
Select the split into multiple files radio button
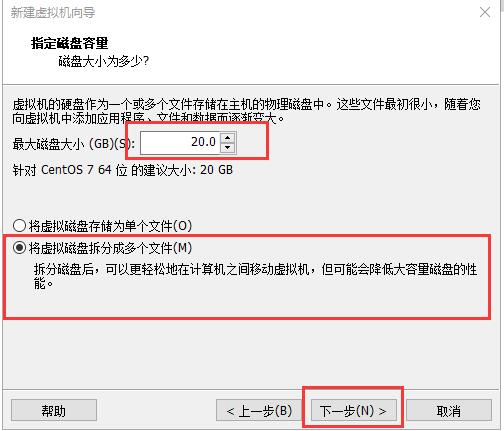19,248
